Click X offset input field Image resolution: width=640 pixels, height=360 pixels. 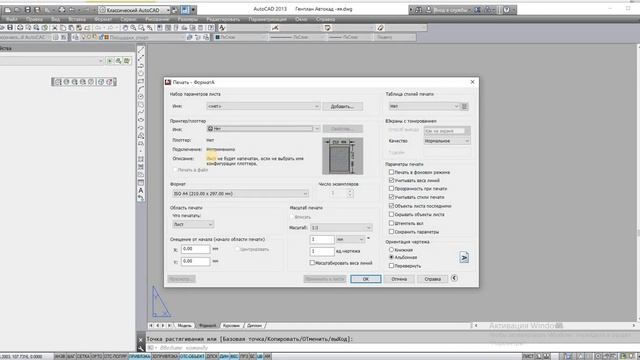point(196,249)
